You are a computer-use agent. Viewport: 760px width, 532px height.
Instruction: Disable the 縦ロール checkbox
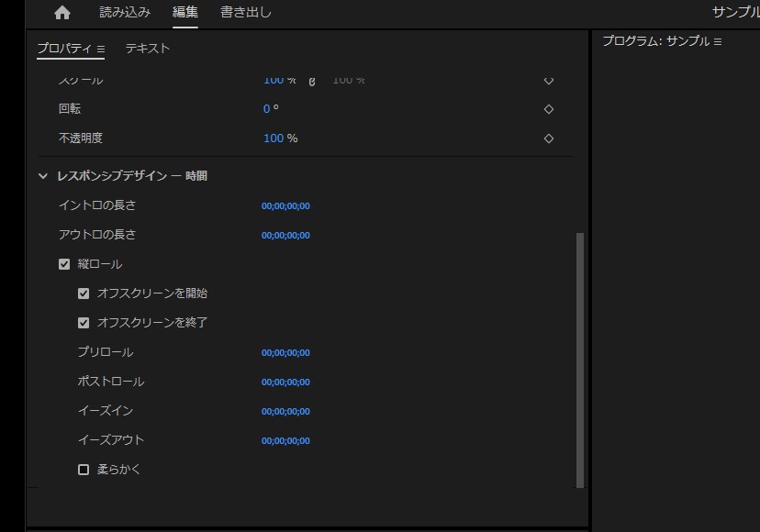tap(64, 264)
